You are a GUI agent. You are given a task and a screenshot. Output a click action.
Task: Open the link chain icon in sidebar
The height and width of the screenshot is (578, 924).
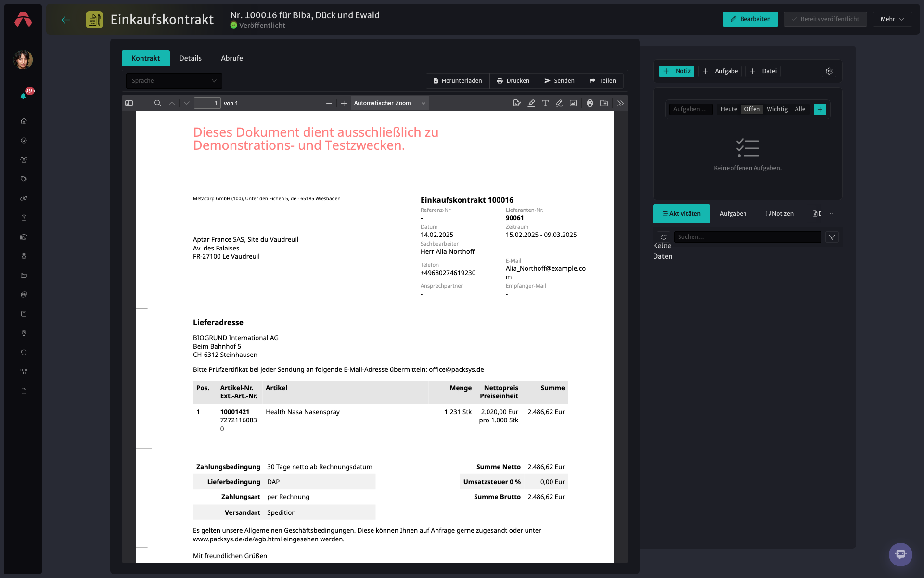(24, 198)
